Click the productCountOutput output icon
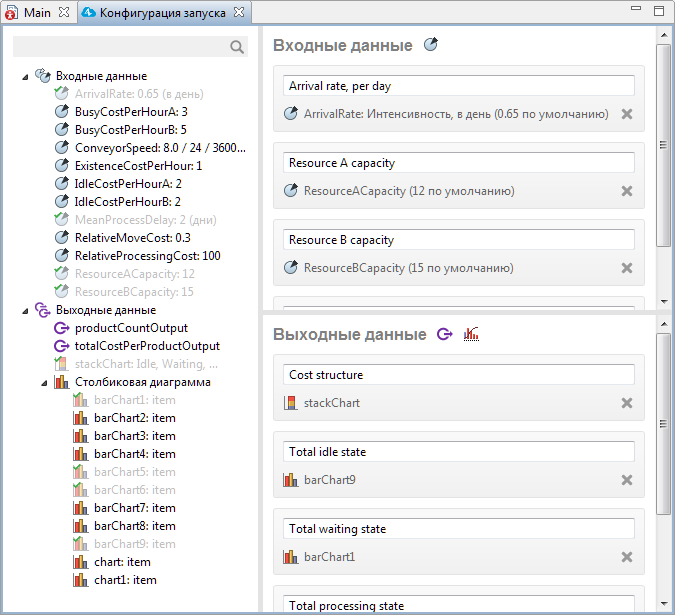The height and width of the screenshot is (615, 675). (62, 328)
